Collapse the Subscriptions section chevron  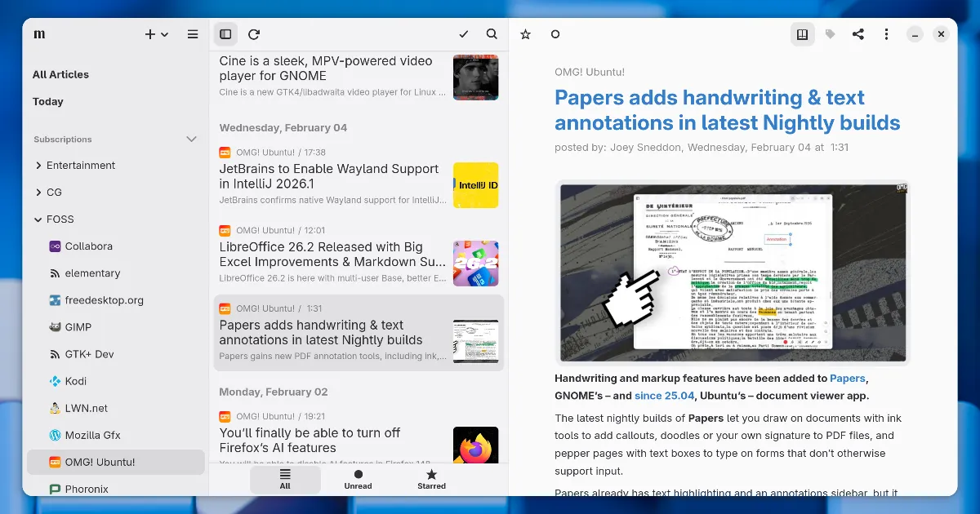click(x=192, y=140)
